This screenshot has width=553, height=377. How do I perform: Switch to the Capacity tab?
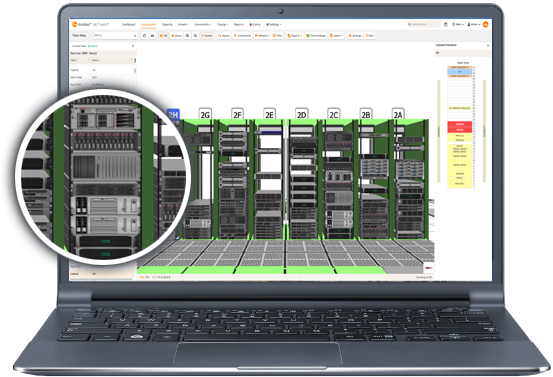167,24
